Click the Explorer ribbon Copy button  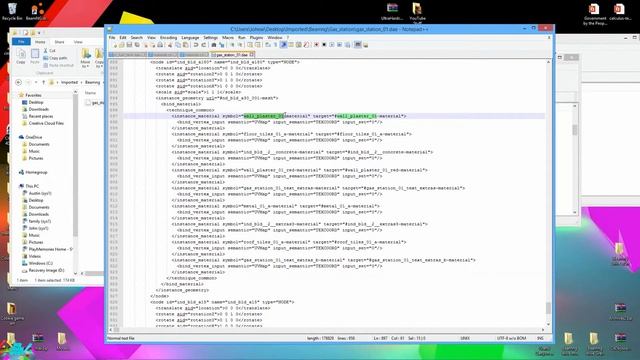(21, 56)
